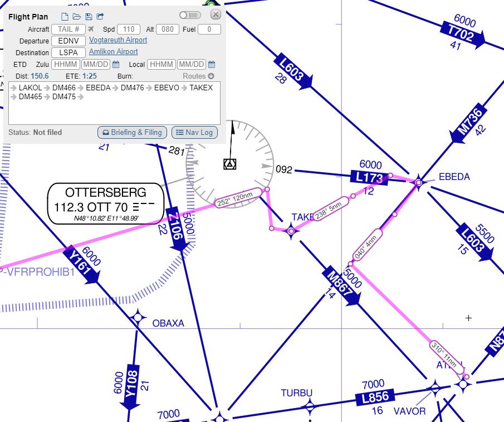This screenshot has height=422, width=504.
Task: Select the 252° 120nm leg label
Action: click(x=238, y=198)
